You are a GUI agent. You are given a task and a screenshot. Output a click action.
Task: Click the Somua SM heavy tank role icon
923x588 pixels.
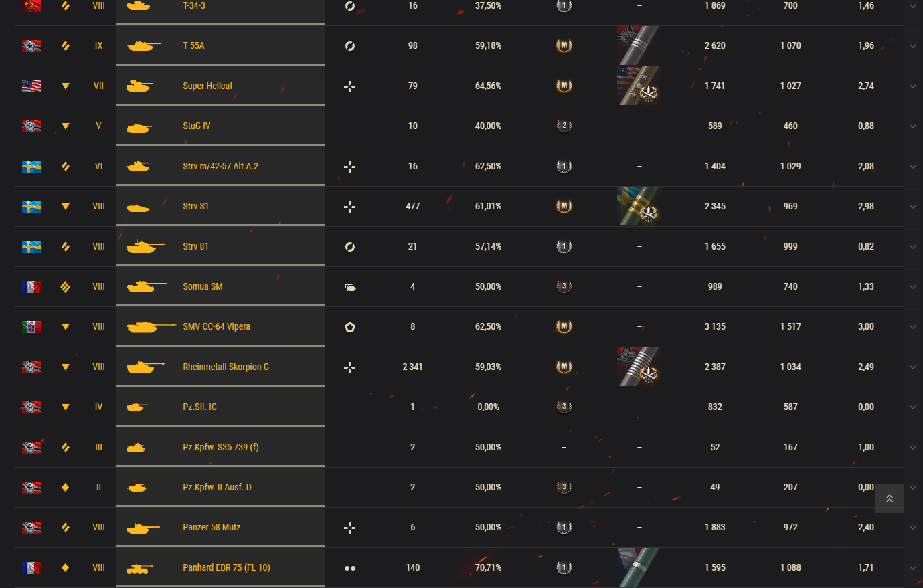[349, 287]
